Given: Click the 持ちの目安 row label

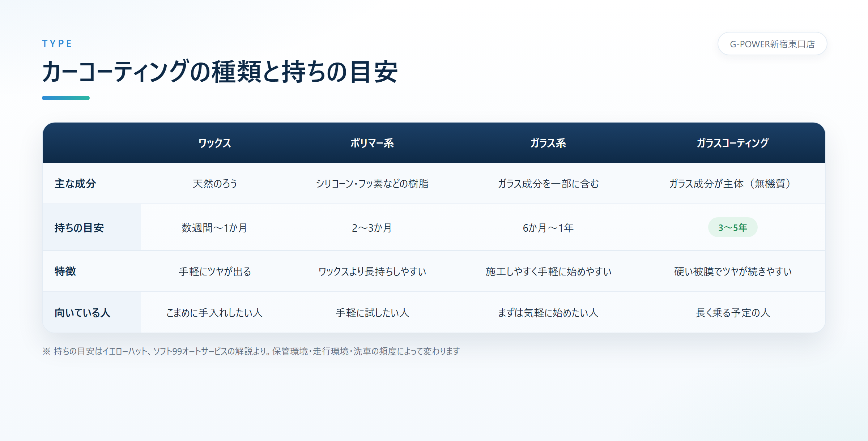Looking at the screenshot, I should (x=79, y=228).
